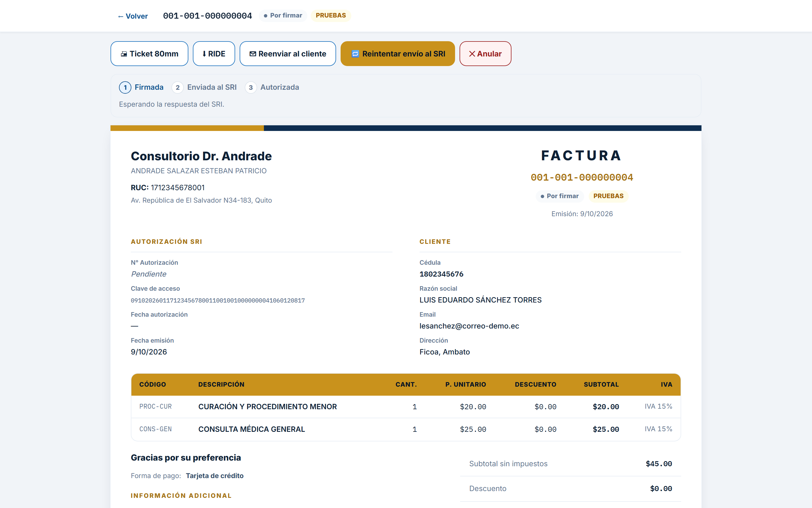Click the printer icon on Ticket 80mm
Screen dimensions: 812x508
124,54
